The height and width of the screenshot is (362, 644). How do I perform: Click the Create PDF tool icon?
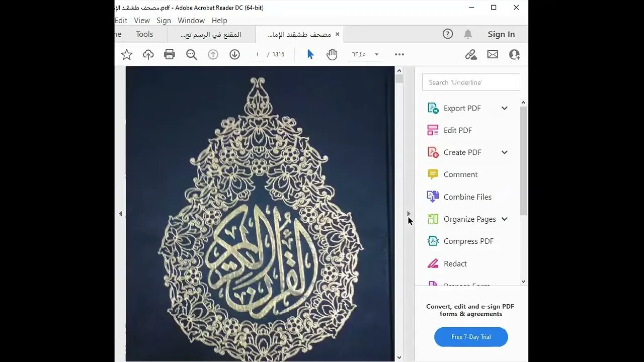[433, 152]
